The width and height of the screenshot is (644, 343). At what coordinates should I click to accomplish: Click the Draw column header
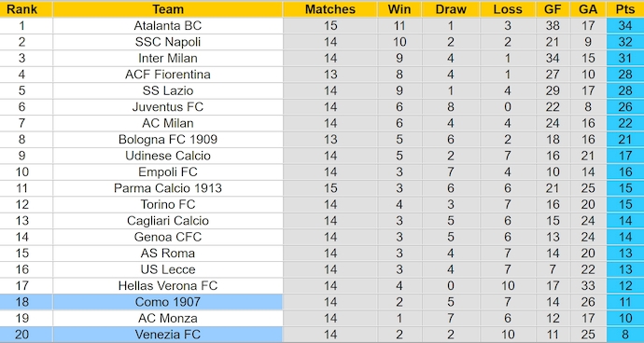451,9
